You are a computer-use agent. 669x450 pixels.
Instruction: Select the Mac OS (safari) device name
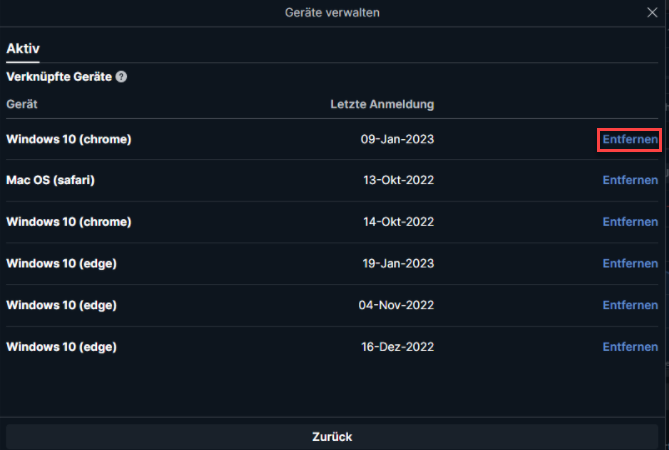(50, 180)
